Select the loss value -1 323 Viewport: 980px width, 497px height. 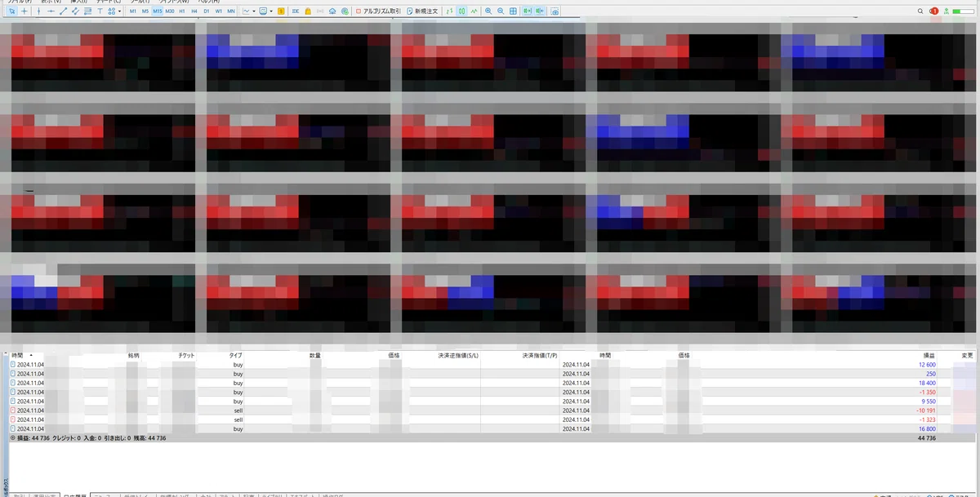(927, 419)
